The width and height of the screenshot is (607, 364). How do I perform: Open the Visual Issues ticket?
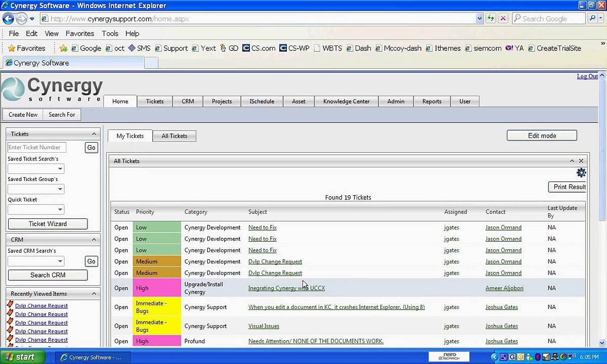coord(264,326)
